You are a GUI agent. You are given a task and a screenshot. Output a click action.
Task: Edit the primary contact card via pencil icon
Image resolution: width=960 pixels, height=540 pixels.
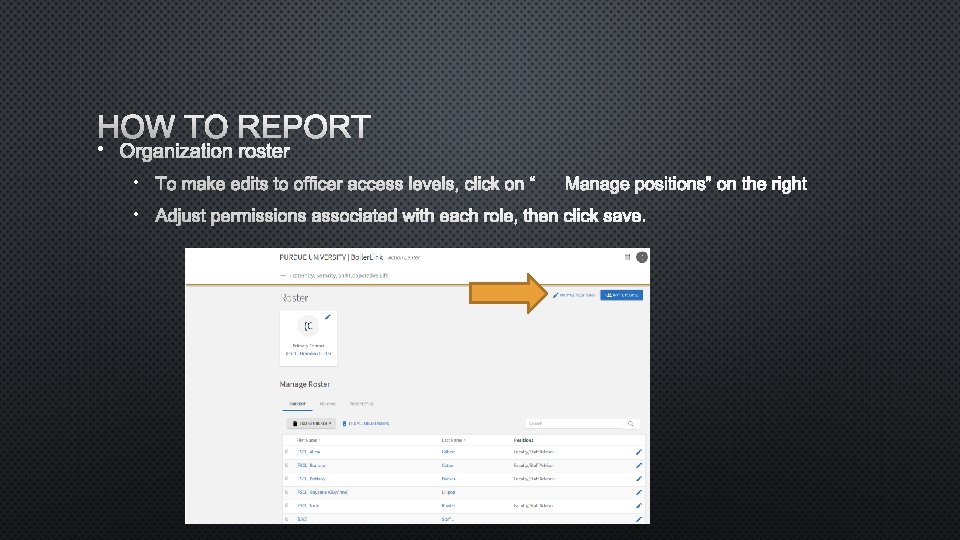(x=328, y=317)
